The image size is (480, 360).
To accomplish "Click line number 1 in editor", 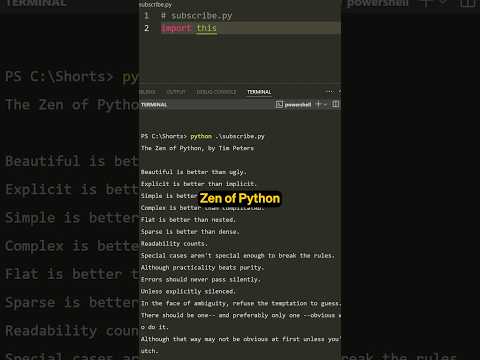I will coord(146,16).
